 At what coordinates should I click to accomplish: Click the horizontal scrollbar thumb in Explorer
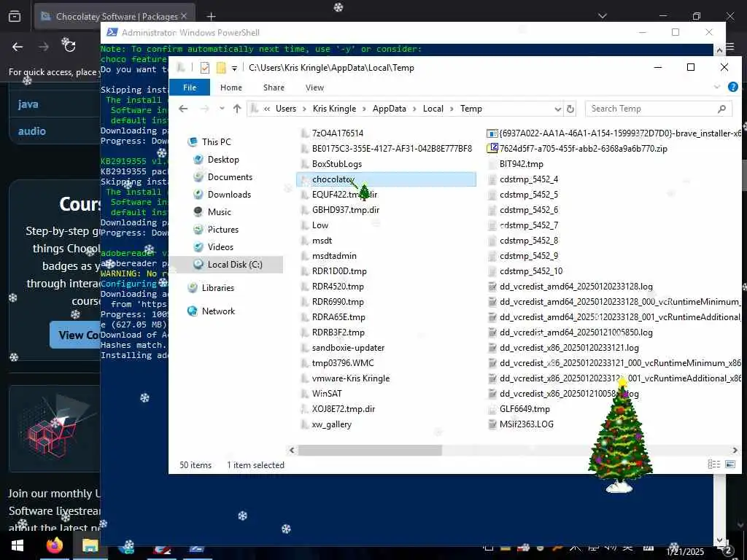(370, 450)
